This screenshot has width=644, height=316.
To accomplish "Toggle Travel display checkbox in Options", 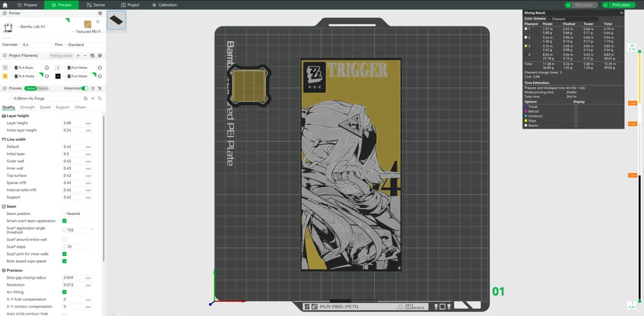I will click(576, 107).
